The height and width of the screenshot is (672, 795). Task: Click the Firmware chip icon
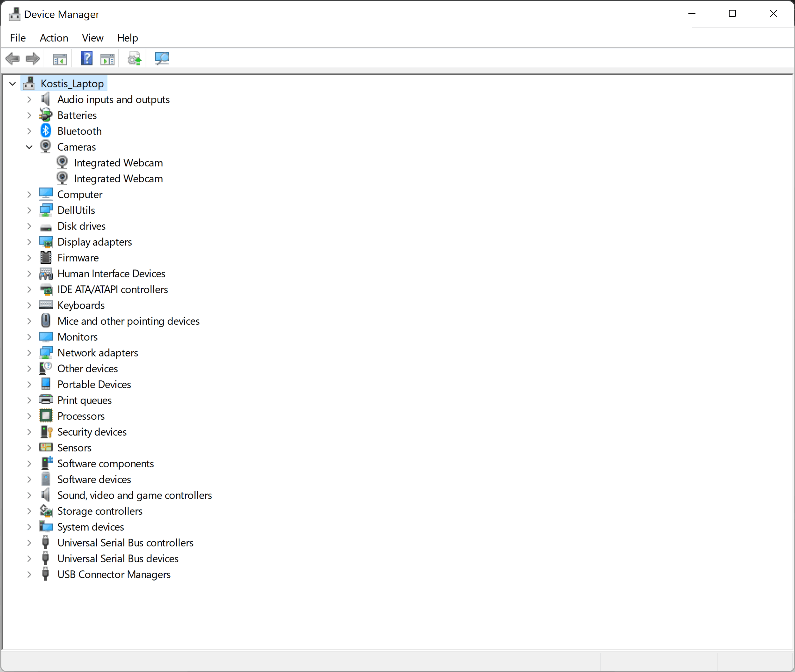pyautogui.click(x=46, y=258)
